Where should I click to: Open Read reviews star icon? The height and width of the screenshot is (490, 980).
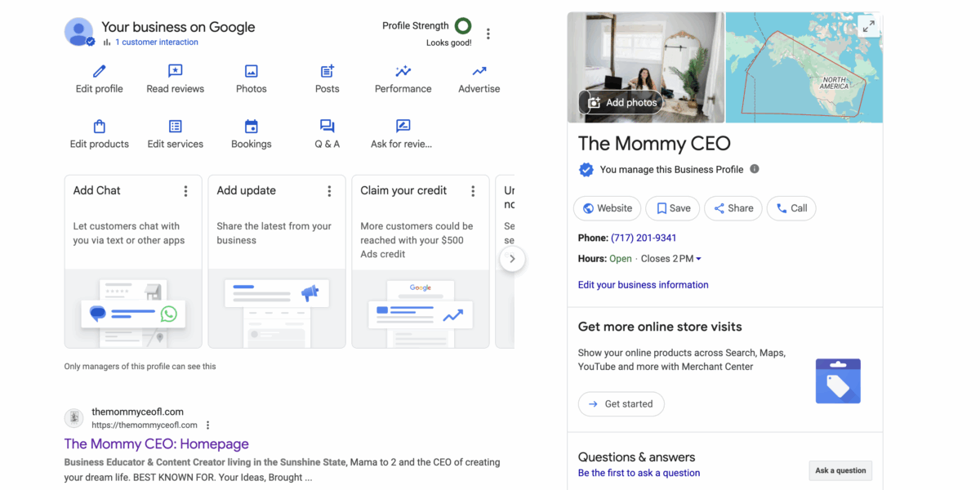coord(175,72)
